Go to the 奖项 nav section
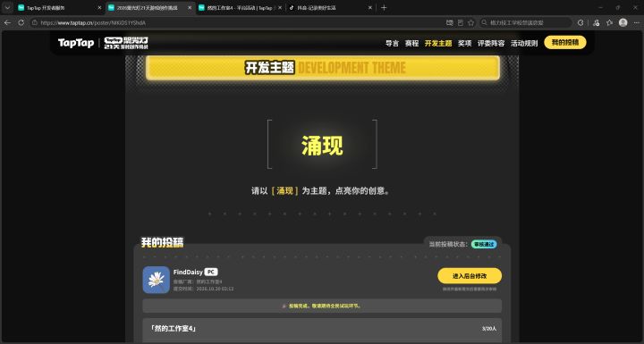The height and width of the screenshot is (344, 644). pyautogui.click(x=464, y=43)
